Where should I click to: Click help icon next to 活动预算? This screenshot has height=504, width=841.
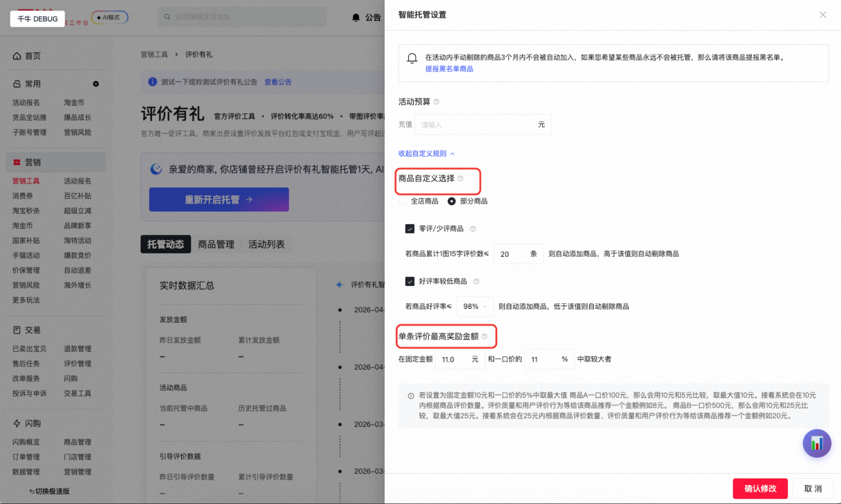coord(436,102)
